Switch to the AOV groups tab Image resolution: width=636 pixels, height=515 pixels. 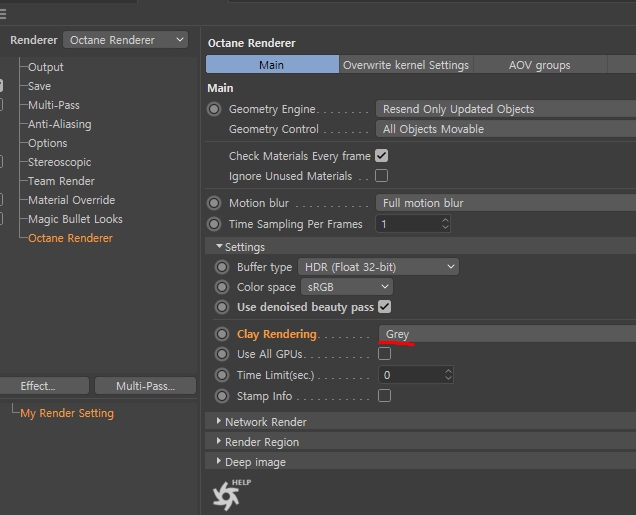click(540, 65)
